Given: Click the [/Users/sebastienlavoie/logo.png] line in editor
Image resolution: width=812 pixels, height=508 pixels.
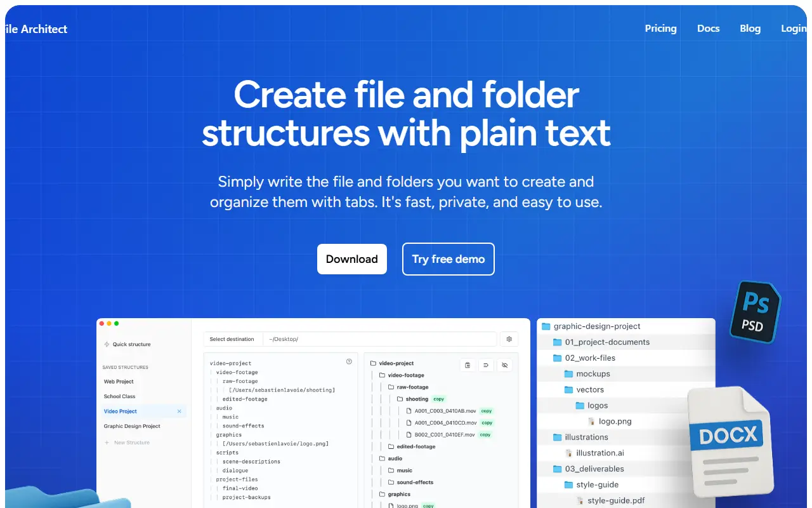Looking at the screenshot, I should 275,444.
